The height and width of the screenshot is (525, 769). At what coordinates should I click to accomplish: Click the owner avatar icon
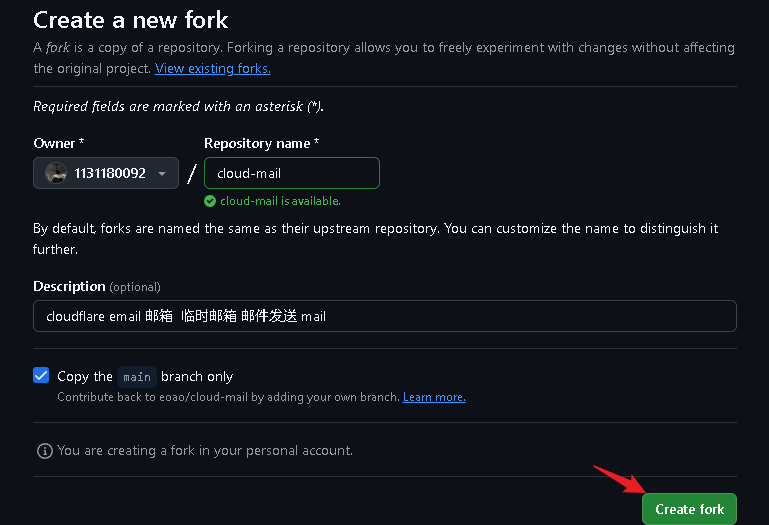point(56,173)
